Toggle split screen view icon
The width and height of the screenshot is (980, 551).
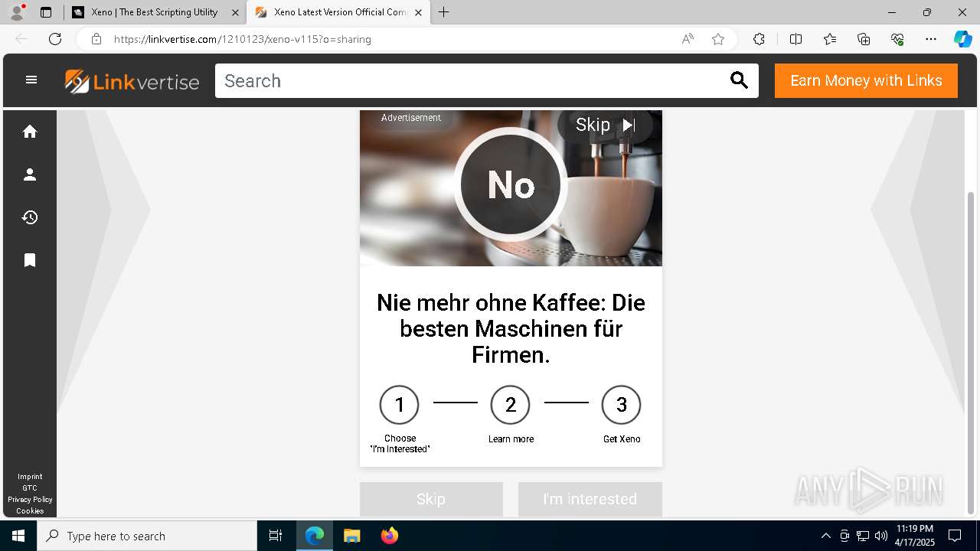pyautogui.click(x=795, y=39)
